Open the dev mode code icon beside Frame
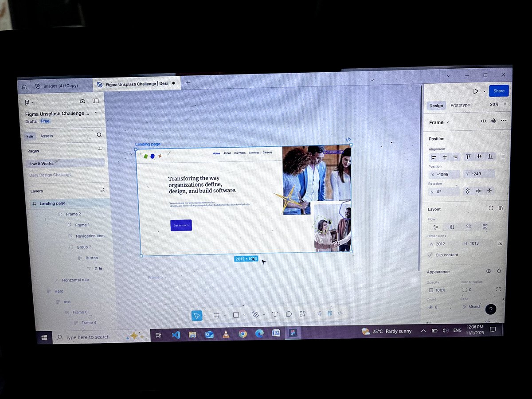The image size is (532, 399). click(x=483, y=121)
